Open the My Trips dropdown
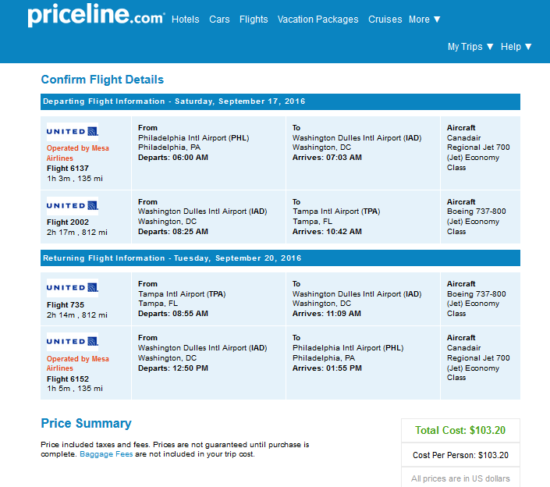This screenshot has height=487, width=550. [470, 47]
